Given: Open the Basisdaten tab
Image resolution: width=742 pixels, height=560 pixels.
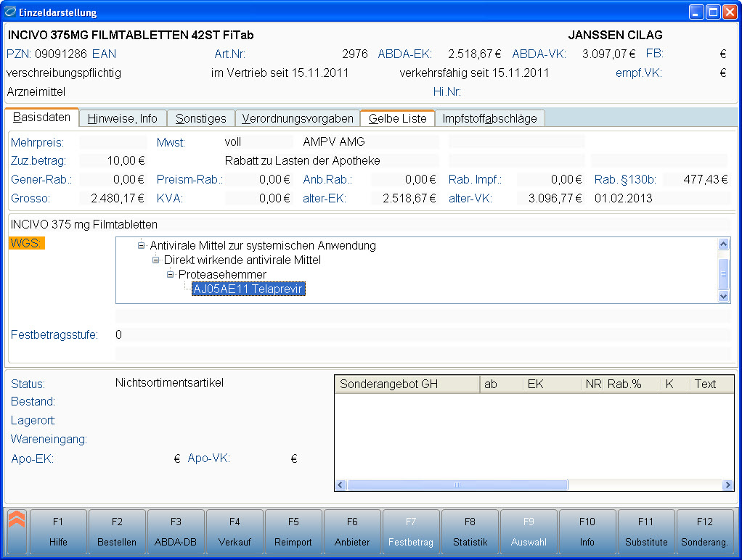Looking at the screenshot, I should tap(41, 118).
